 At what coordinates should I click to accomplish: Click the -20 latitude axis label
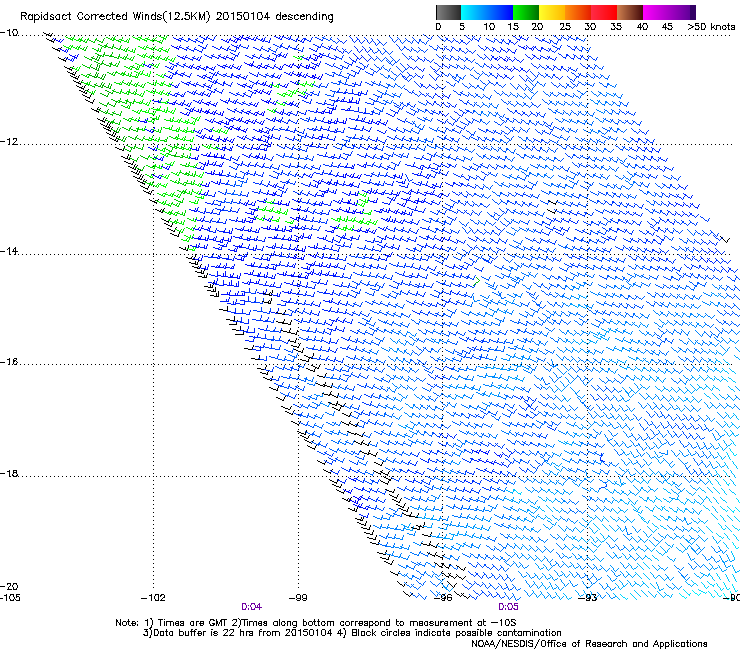pyautogui.click(x=9, y=586)
